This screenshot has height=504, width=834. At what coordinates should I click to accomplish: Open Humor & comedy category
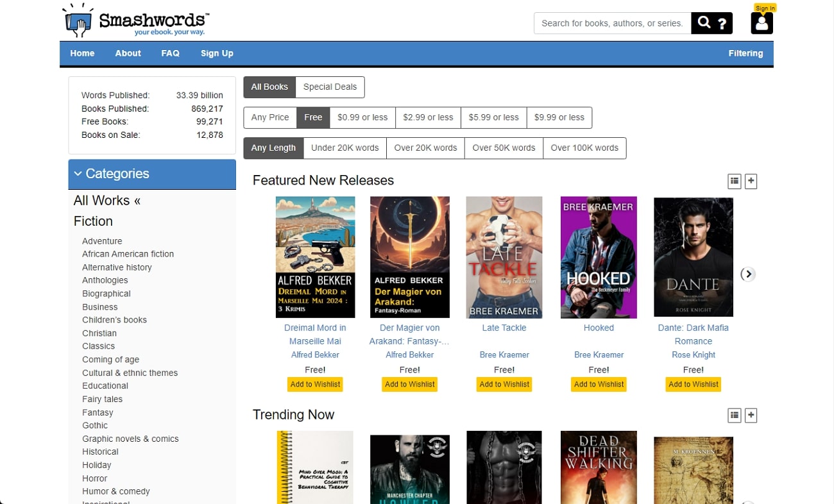[x=115, y=491]
